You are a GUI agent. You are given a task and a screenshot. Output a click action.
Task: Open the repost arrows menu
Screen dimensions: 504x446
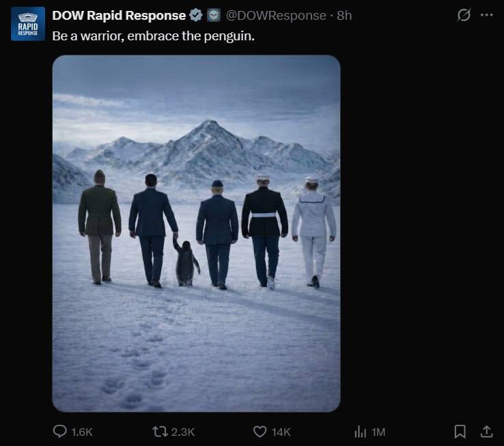(158, 431)
